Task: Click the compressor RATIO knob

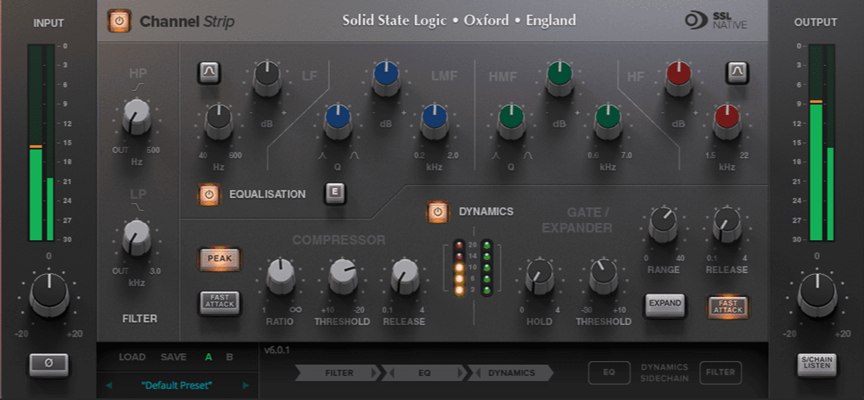Action: [x=280, y=275]
